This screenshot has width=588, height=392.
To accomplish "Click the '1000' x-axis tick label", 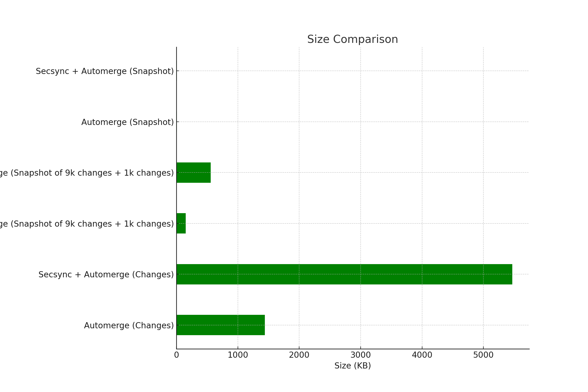I will tap(238, 355).
